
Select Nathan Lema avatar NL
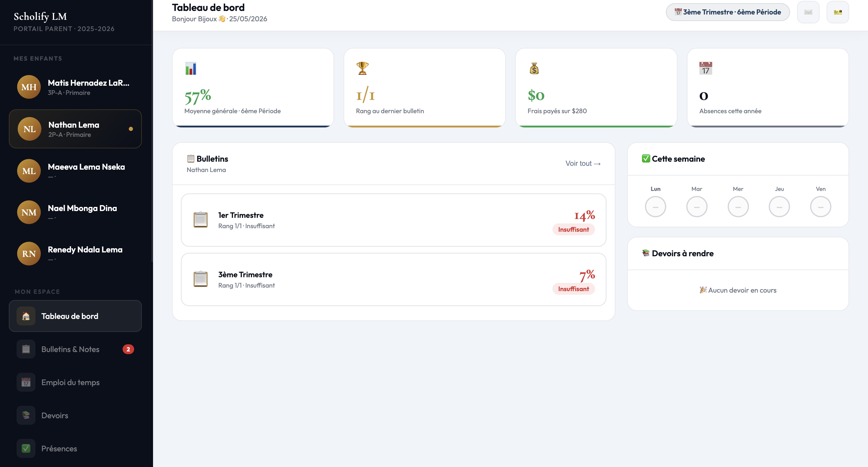tap(29, 129)
